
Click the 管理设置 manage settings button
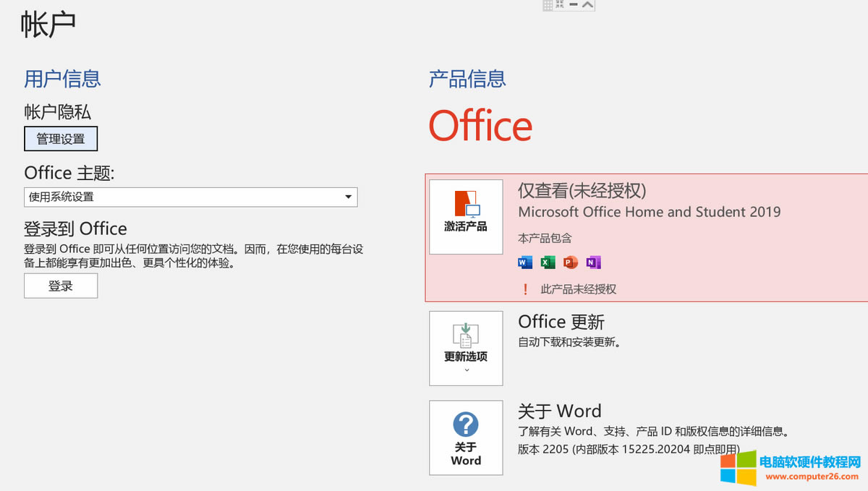tap(61, 138)
